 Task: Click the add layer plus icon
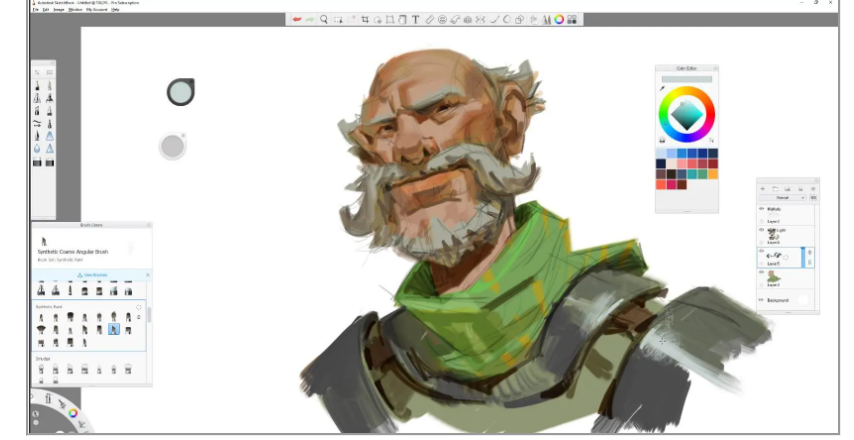point(762,188)
